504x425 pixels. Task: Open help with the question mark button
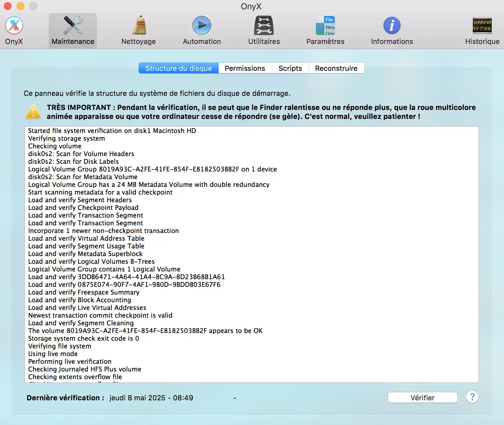point(472,397)
